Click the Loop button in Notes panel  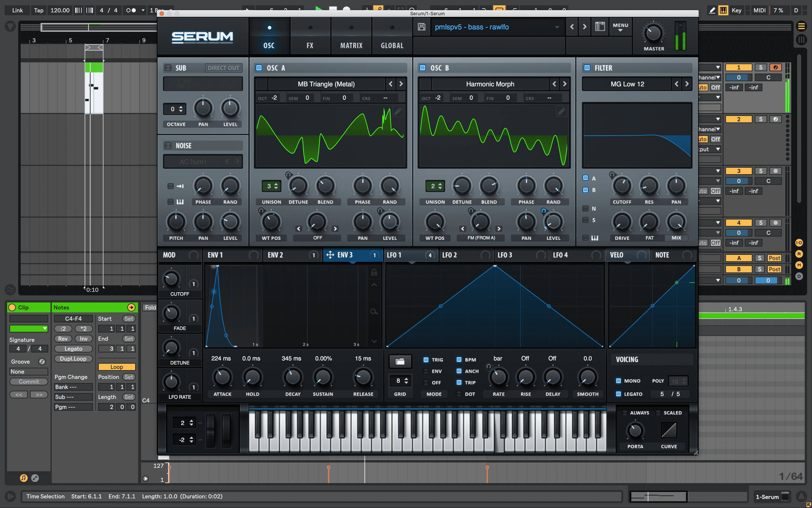(x=117, y=367)
